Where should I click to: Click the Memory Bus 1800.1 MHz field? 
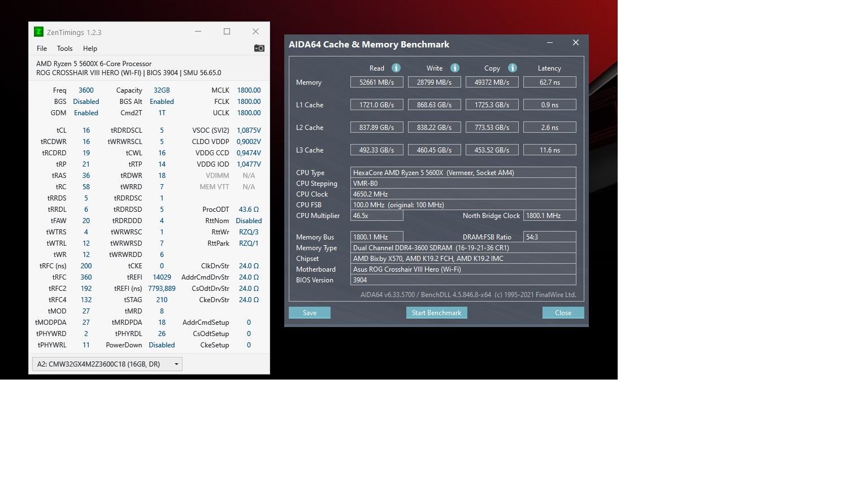pyautogui.click(x=376, y=237)
